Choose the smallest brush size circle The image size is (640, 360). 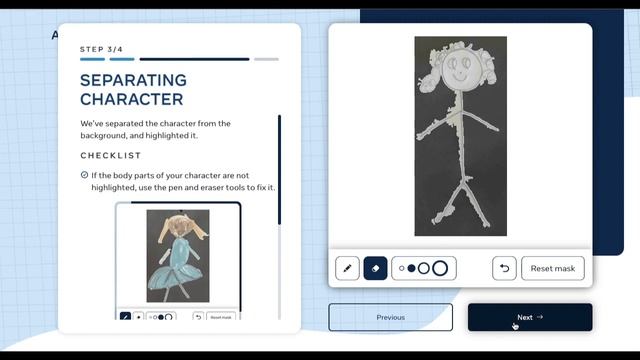[402, 268]
